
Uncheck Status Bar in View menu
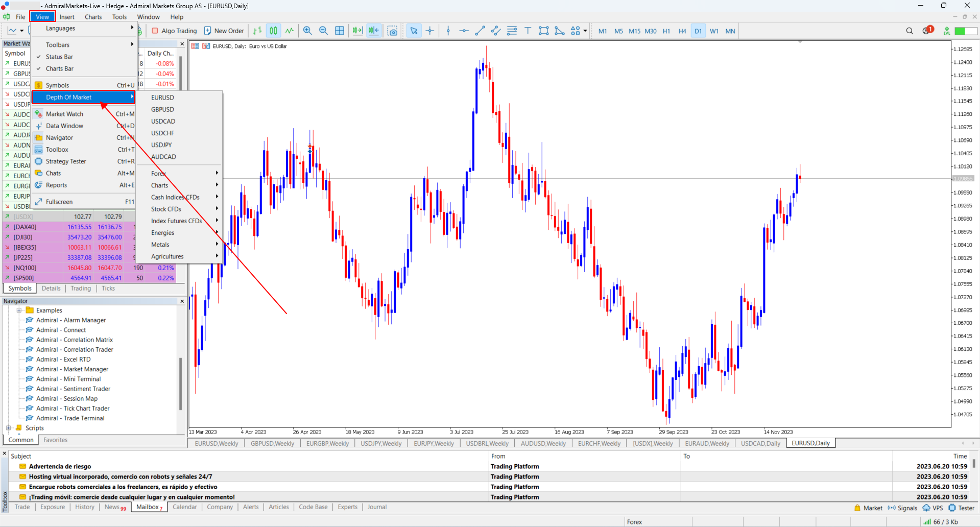[84, 57]
